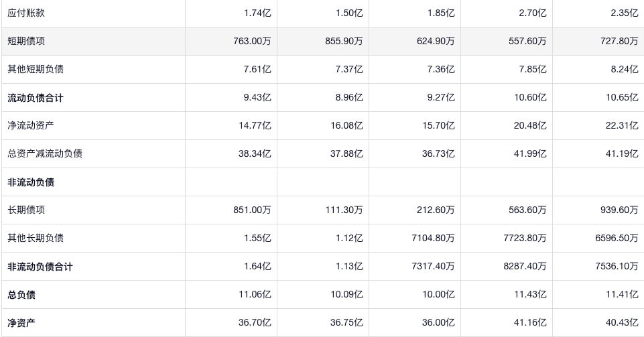The height and width of the screenshot is (337, 644).
Task: Select the 长期债项 row label
Action: (26, 210)
